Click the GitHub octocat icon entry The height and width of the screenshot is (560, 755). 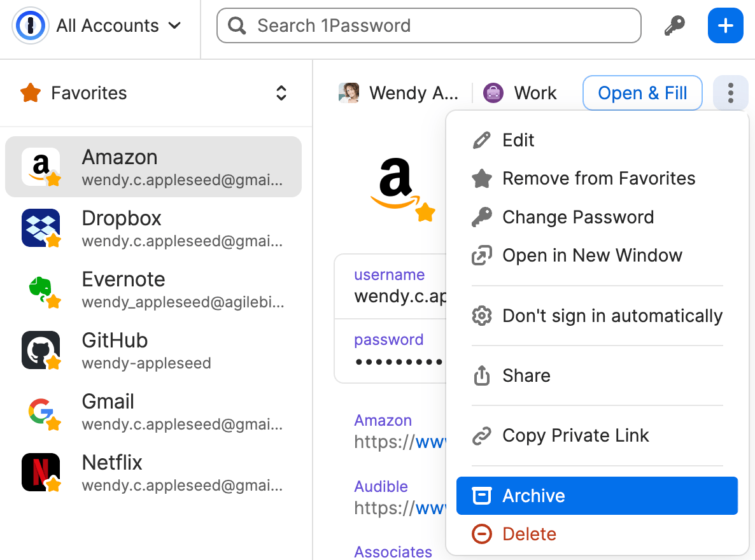tap(41, 350)
